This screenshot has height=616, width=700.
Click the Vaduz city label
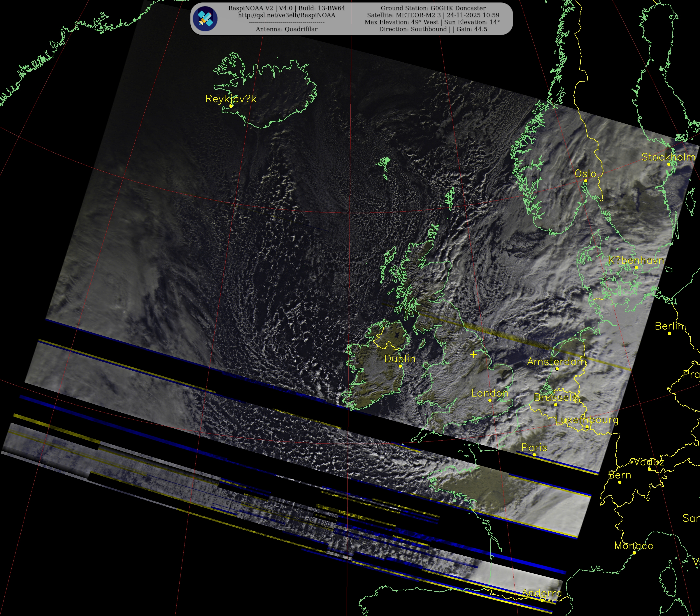(x=649, y=462)
